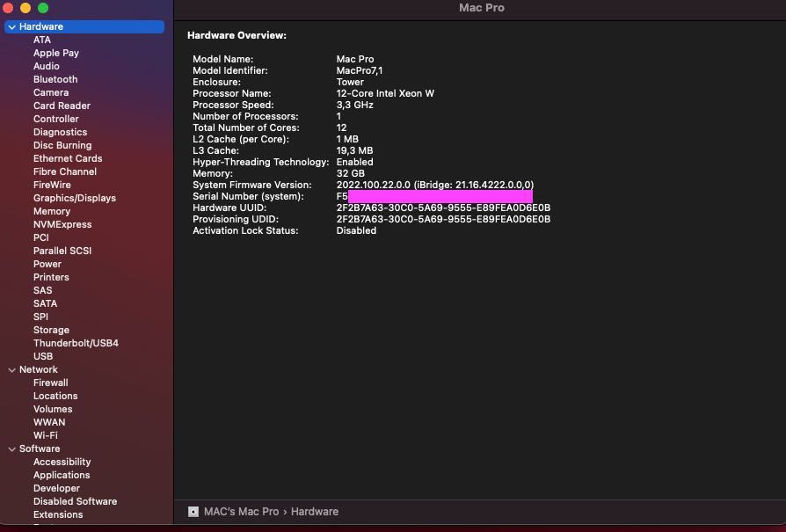Screen dimensions: 786x532
Task: Select Hardware in the sidebar
Action: pyautogui.click(x=84, y=26)
